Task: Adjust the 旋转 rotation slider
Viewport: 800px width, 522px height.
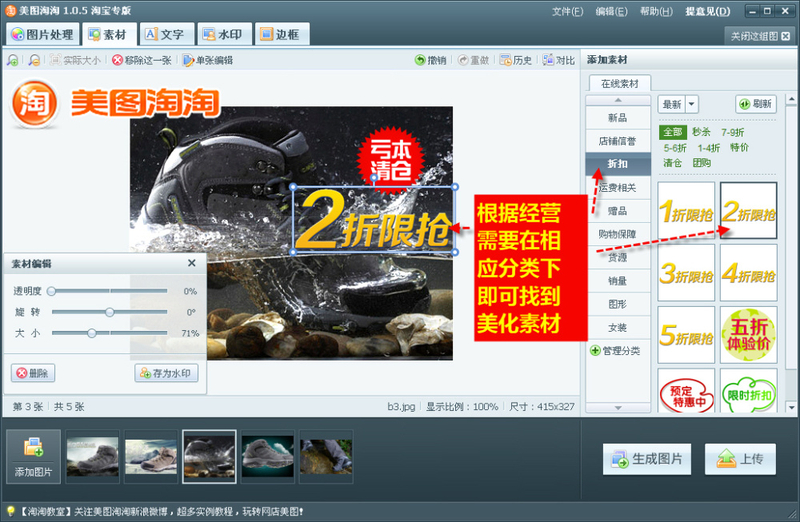Action: [x=109, y=312]
